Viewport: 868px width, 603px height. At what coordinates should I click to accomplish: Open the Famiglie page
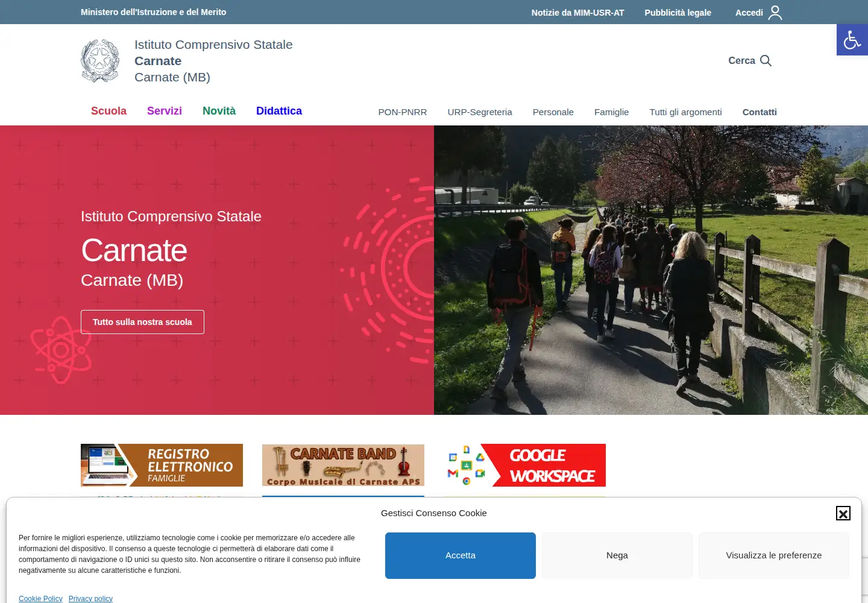[x=611, y=112]
